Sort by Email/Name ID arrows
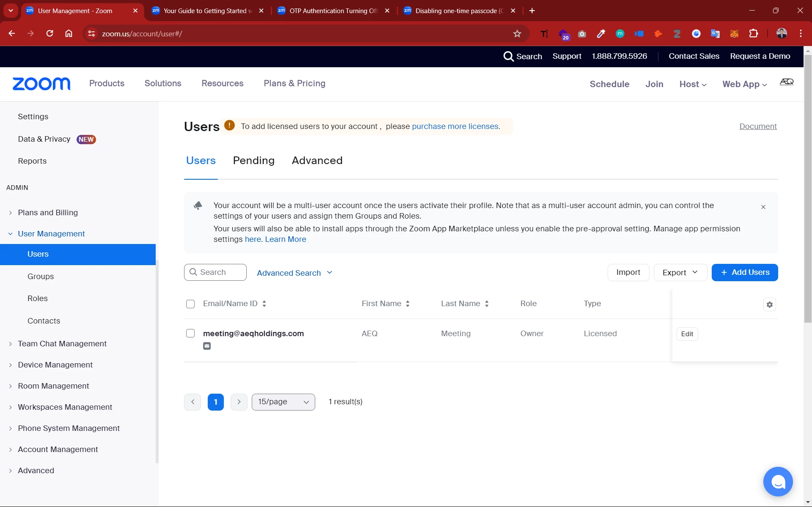The image size is (812, 507). point(264,304)
